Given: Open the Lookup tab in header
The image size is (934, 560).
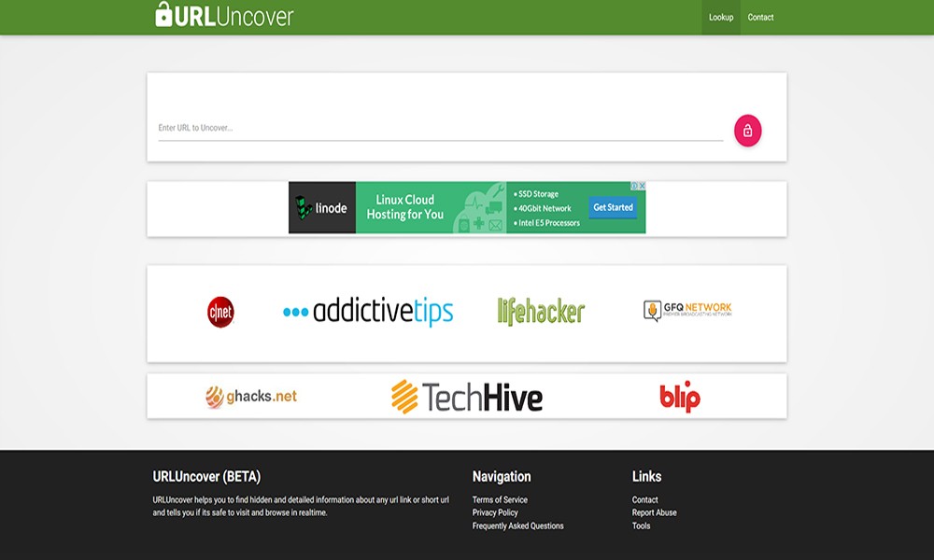Looking at the screenshot, I should pos(721,18).
